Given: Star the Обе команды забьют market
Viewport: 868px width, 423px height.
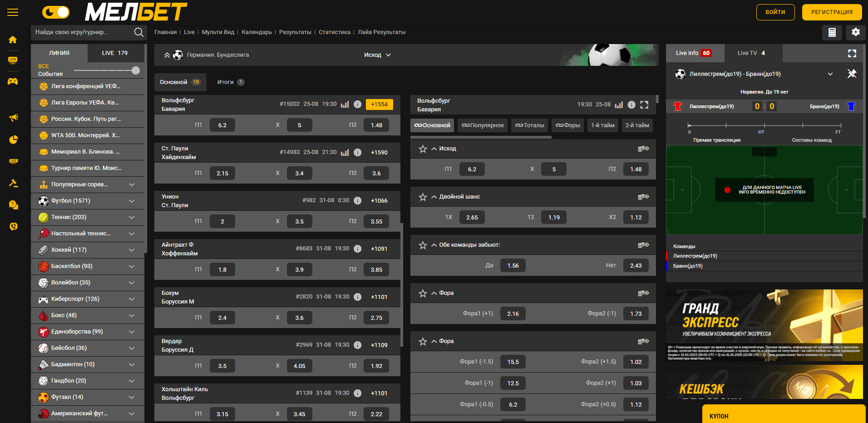Looking at the screenshot, I should (423, 245).
